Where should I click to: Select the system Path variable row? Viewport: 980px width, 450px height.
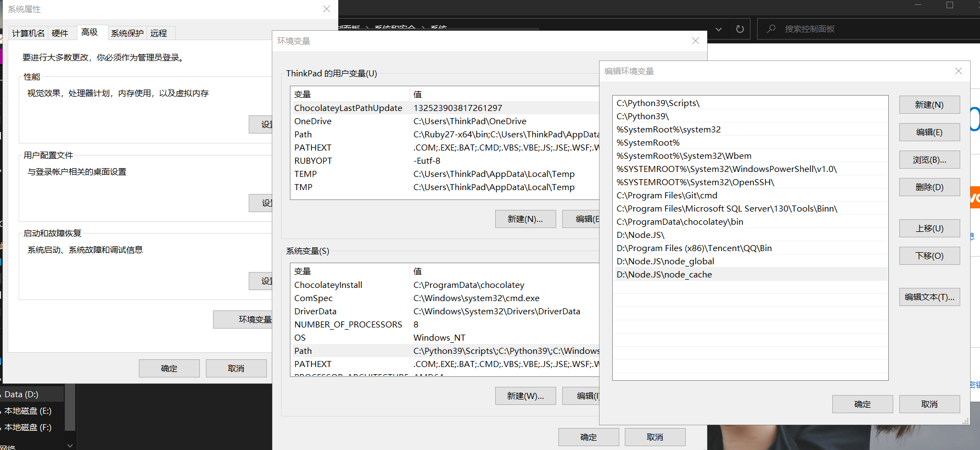[x=445, y=351]
